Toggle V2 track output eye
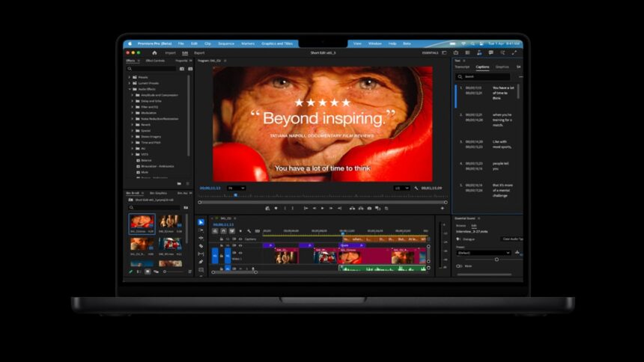 point(240,245)
